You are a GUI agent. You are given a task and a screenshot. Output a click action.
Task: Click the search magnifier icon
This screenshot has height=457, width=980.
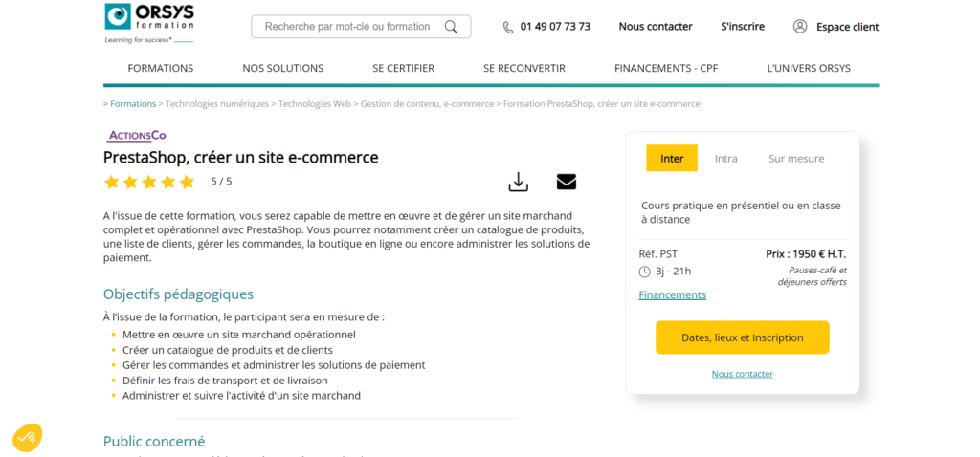[x=452, y=27]
